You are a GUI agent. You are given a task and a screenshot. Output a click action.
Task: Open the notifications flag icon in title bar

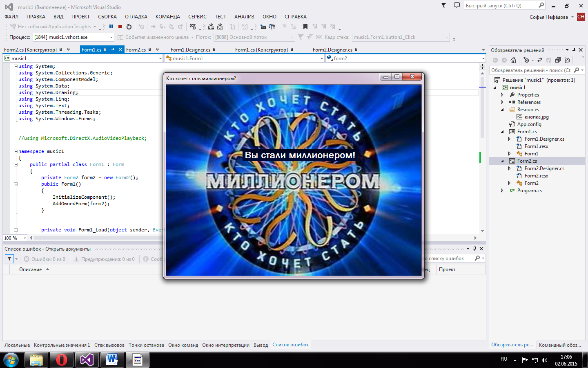coord(444,5)
